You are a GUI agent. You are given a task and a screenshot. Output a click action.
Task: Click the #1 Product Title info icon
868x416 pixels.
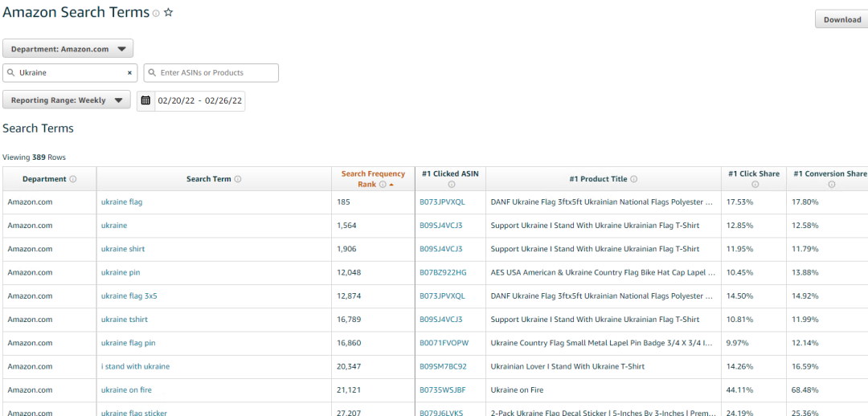pyautogui.click(x=634, y=179)
